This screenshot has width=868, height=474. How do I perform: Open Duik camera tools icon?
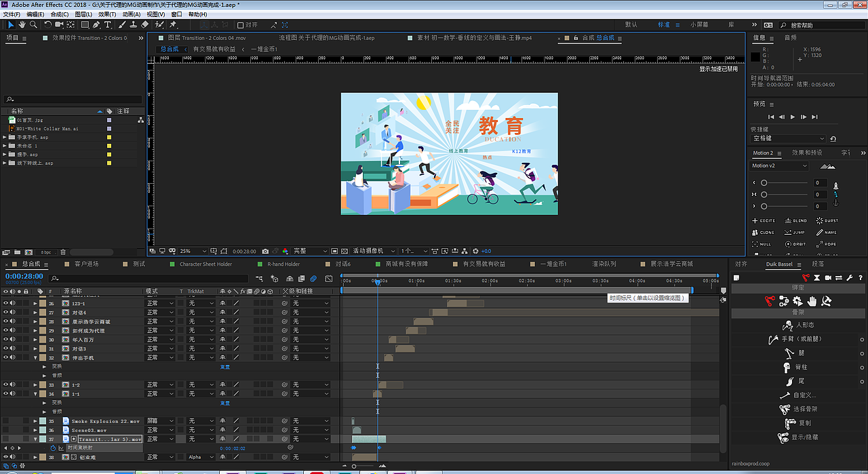click(828, 277)
